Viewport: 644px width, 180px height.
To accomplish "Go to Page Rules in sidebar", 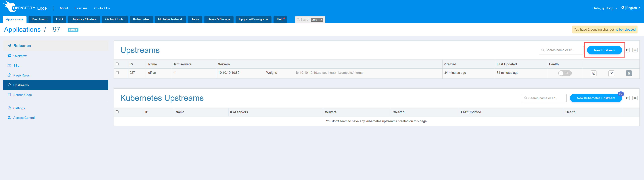I will (x=21, y=75).
